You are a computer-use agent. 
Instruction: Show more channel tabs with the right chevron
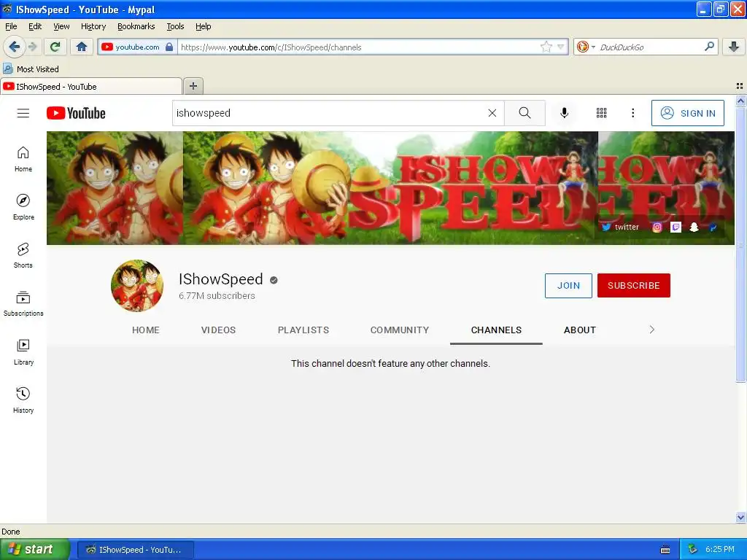click(x=651, y=330)
